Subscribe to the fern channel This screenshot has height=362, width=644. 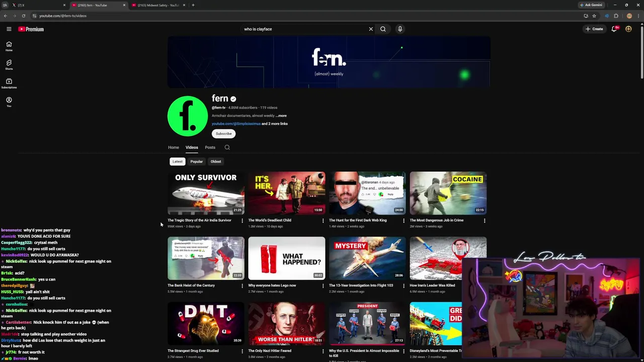click(223, 134)
